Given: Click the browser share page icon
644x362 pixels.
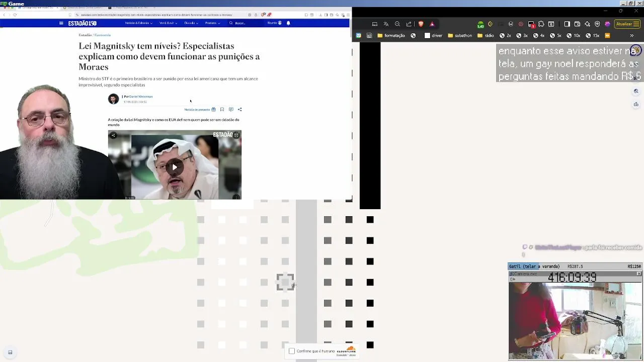Looking at the screenshot, I should tap(409, 24).
